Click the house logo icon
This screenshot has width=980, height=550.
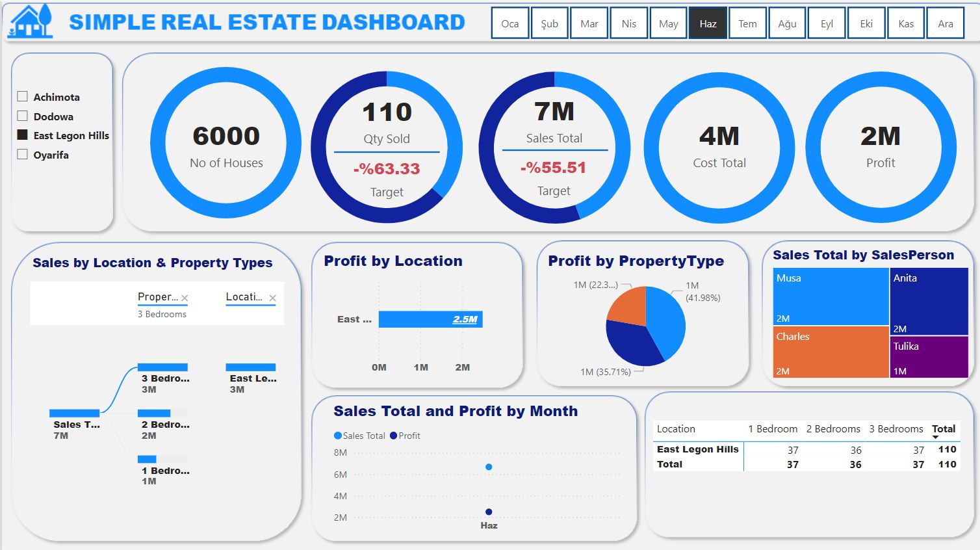point(30,21)
